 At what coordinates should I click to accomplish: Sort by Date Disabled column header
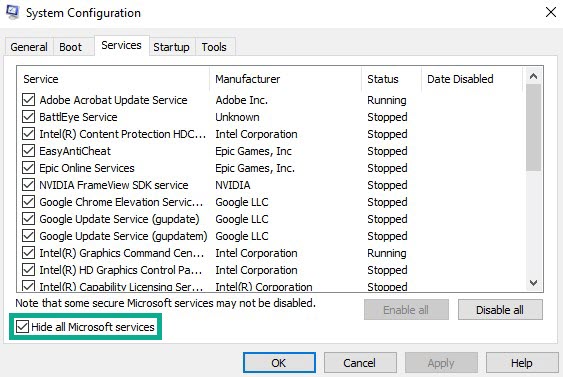coord(472,79)
